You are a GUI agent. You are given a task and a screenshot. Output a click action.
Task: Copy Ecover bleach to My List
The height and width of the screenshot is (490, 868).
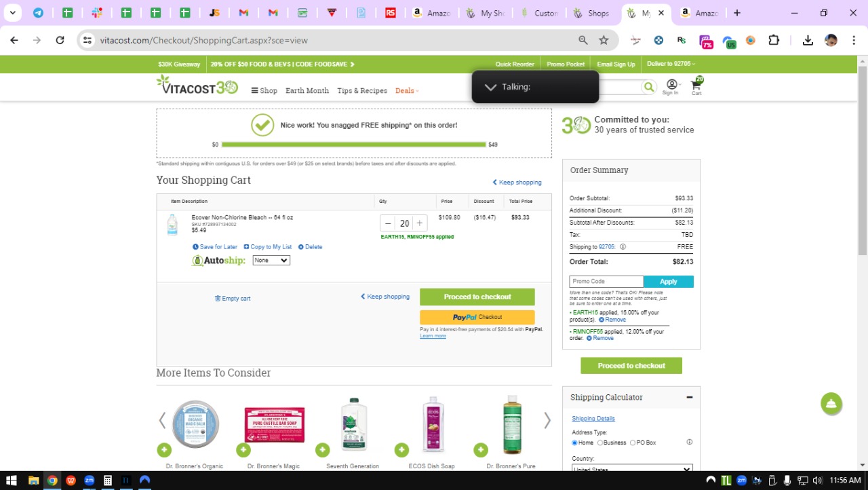(268, 247)
